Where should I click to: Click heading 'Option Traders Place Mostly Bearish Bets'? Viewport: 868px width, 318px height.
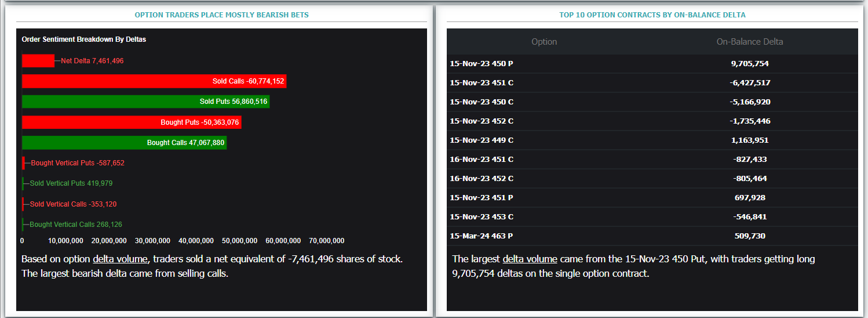click(x=222, y=15)
